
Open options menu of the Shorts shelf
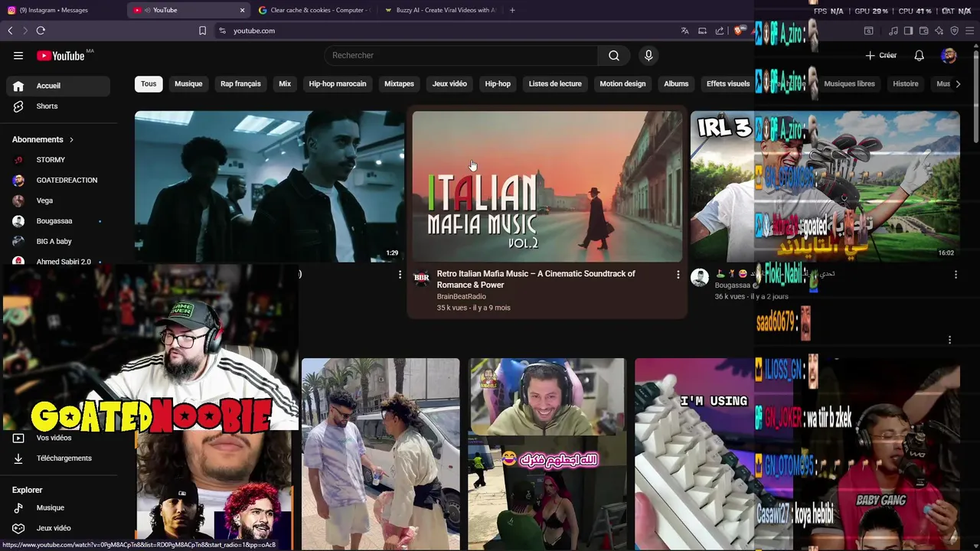[x=949, y=340]
